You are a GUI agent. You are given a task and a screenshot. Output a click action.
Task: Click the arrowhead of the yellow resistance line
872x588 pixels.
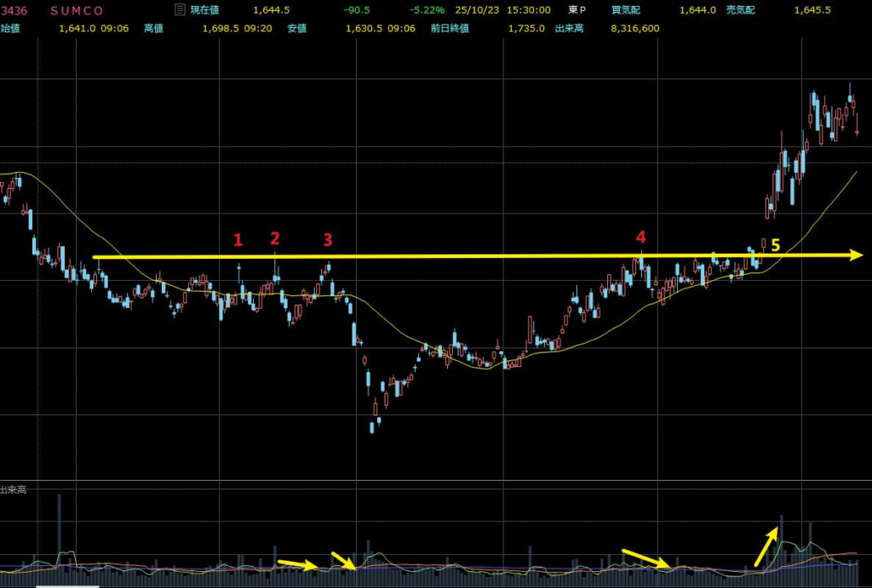(x=855, y=254)
